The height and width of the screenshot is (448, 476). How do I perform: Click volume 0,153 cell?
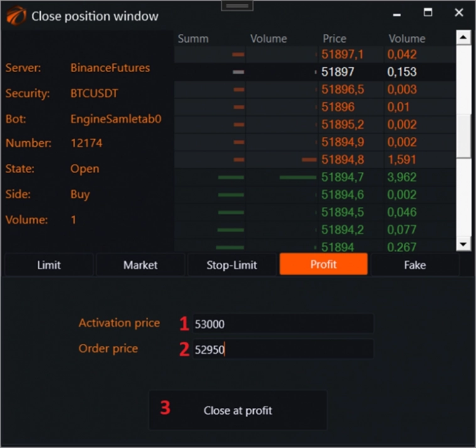click(402, 72)
